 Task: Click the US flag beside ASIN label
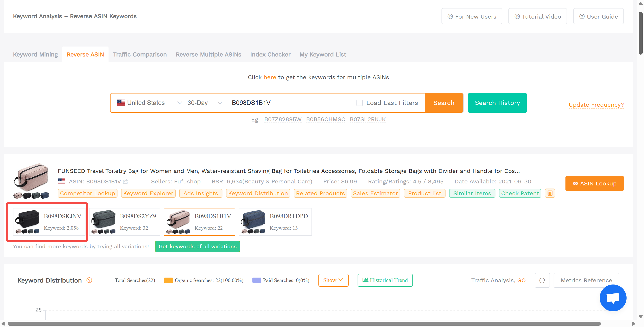(61, 181)
